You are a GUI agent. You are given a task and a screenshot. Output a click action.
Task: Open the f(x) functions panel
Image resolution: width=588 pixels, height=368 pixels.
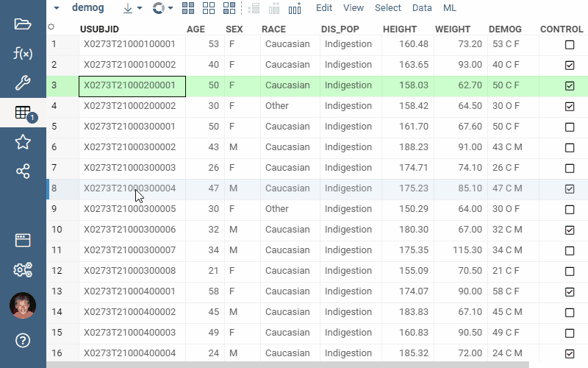[x=23, y=53]
